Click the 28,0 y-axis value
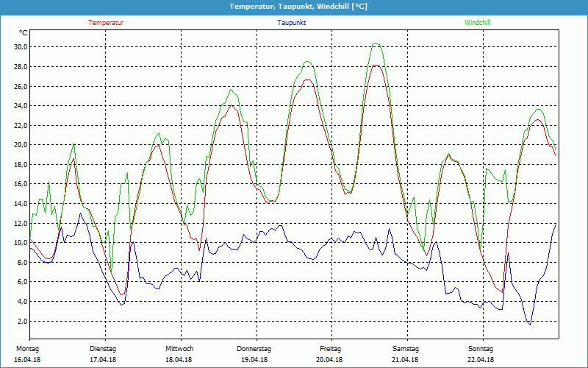The width and height of the screenshot is (588, 368). pyautogui.click(x=21, y=67)
